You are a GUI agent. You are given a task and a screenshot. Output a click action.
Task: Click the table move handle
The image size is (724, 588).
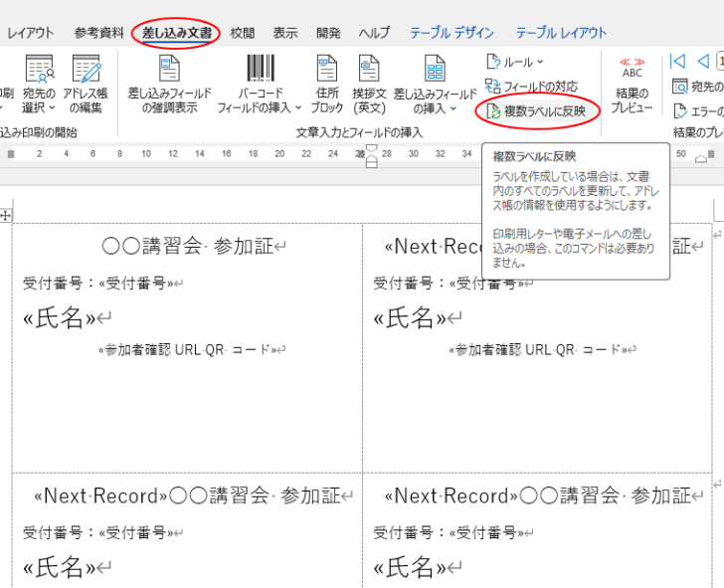coord(6,215)
